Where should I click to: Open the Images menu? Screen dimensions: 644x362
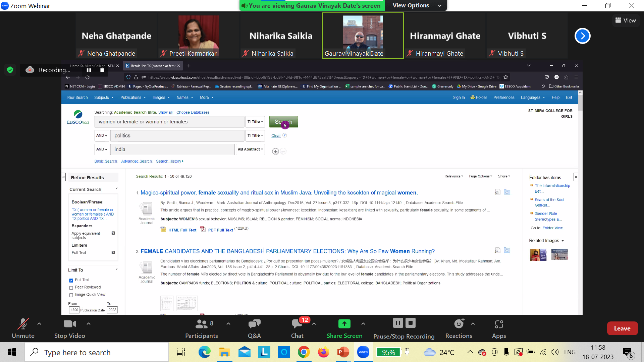click(161, 98)
